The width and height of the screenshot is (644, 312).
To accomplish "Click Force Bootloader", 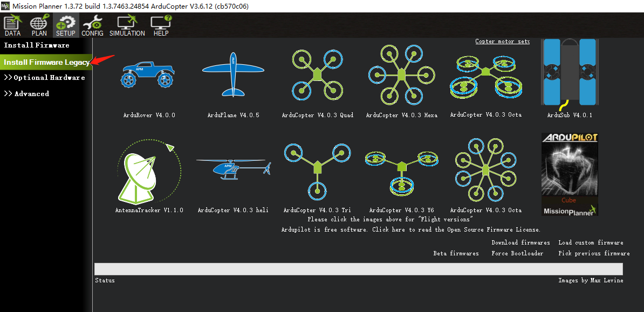I will click(517, 253).
